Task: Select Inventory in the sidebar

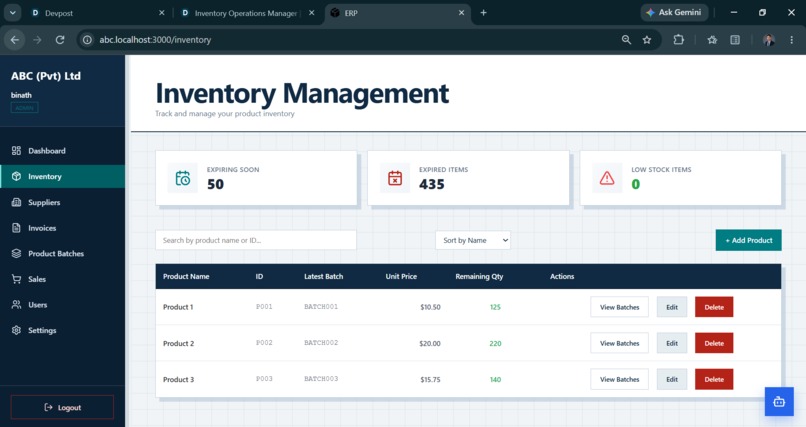Action: tap(62, 176)
